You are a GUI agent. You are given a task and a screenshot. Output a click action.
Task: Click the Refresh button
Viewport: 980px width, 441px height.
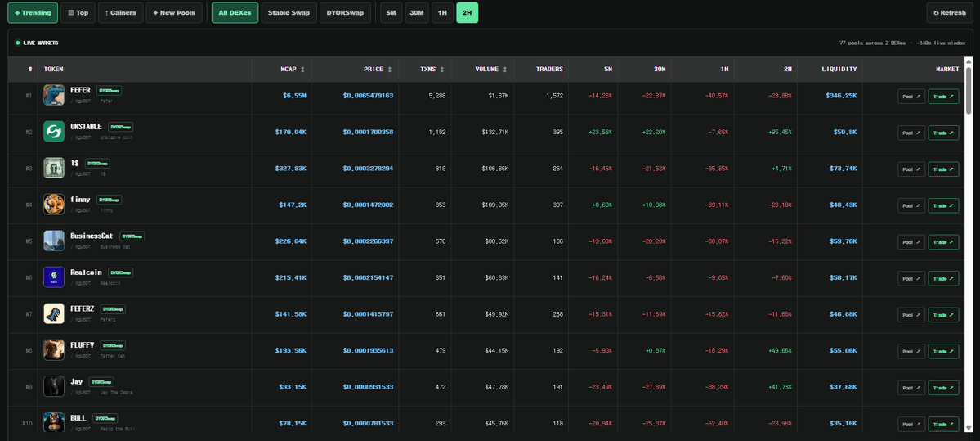tap(950, 12)
